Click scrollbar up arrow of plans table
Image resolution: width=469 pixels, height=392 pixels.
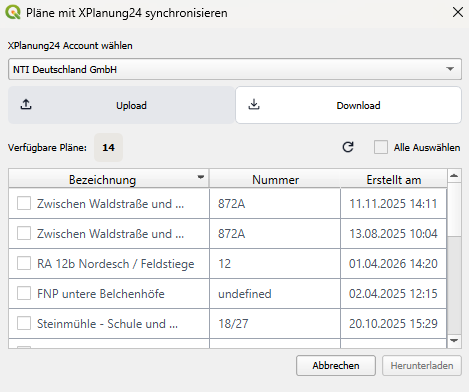pyautogui.click(x=454, y=176)
